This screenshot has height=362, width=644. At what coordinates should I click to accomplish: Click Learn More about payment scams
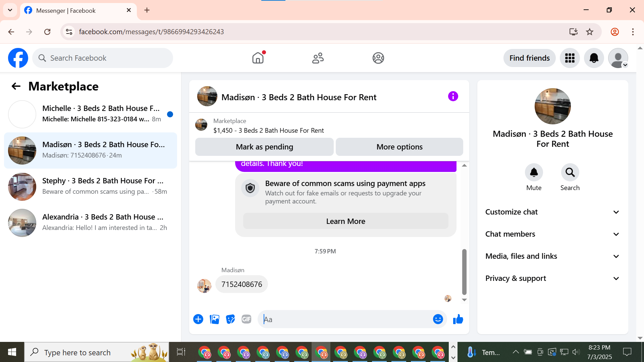[x=345, y=221]
